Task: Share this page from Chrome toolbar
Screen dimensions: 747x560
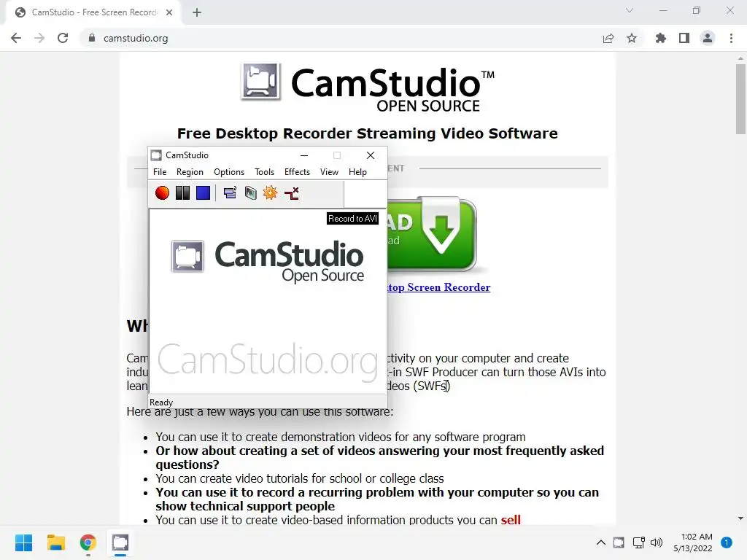Action: 608,38
